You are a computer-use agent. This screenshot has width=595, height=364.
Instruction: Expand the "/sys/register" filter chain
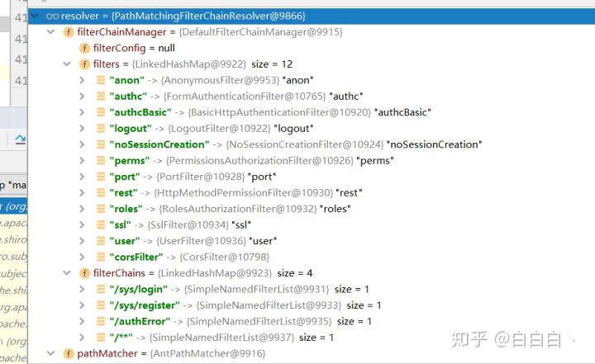pos(82,305)
